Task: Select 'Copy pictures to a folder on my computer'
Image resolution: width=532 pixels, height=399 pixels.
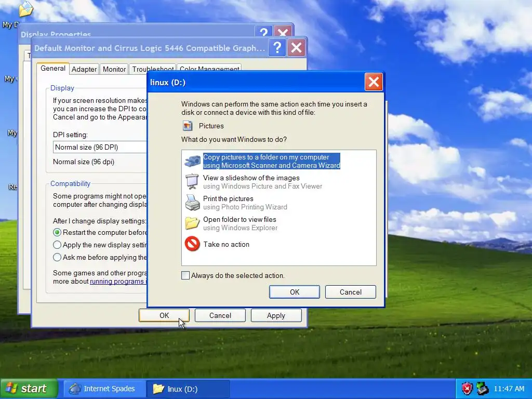Action: click(266, 157)
